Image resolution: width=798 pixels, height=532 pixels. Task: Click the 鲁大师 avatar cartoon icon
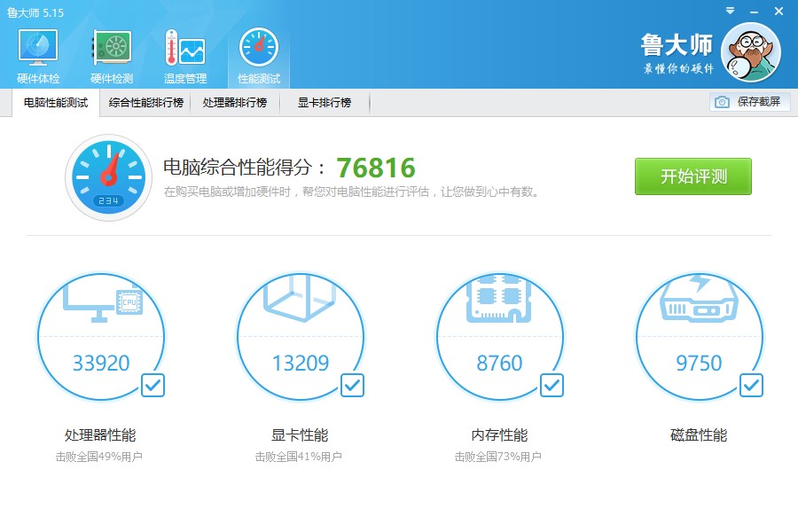click(x=750, y=51)
